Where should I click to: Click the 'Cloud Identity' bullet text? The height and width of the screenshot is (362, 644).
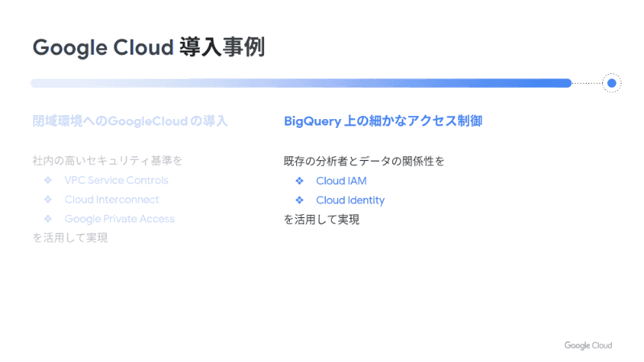pos(350,200)
